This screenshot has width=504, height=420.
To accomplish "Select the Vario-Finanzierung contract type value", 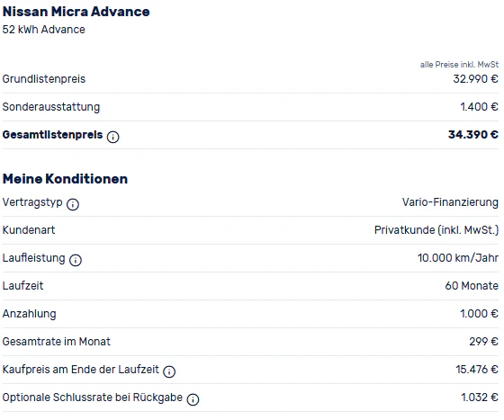I will pyautogui.click(x=450, y=202).
